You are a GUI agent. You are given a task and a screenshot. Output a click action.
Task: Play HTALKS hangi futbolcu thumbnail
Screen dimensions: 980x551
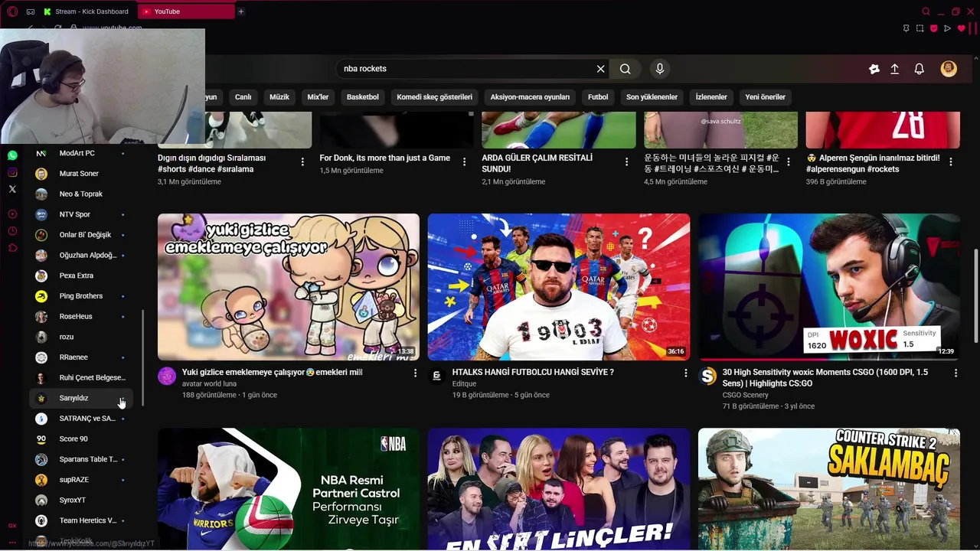[559, 287]
